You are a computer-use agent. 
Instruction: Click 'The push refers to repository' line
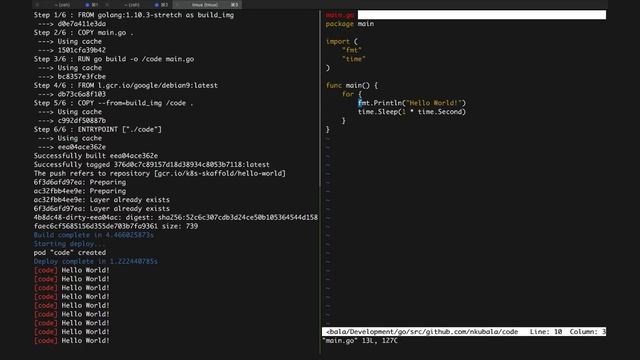[160, 173]
